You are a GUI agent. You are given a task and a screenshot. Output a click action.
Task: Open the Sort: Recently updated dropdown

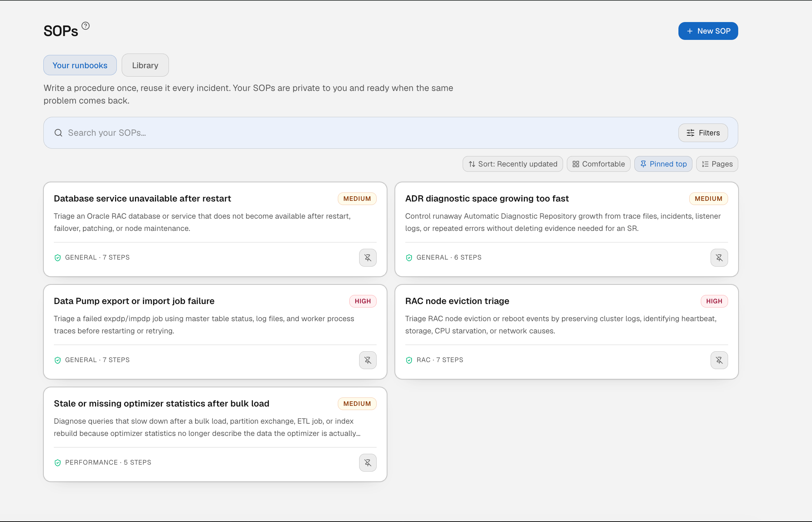coord(513,164)
